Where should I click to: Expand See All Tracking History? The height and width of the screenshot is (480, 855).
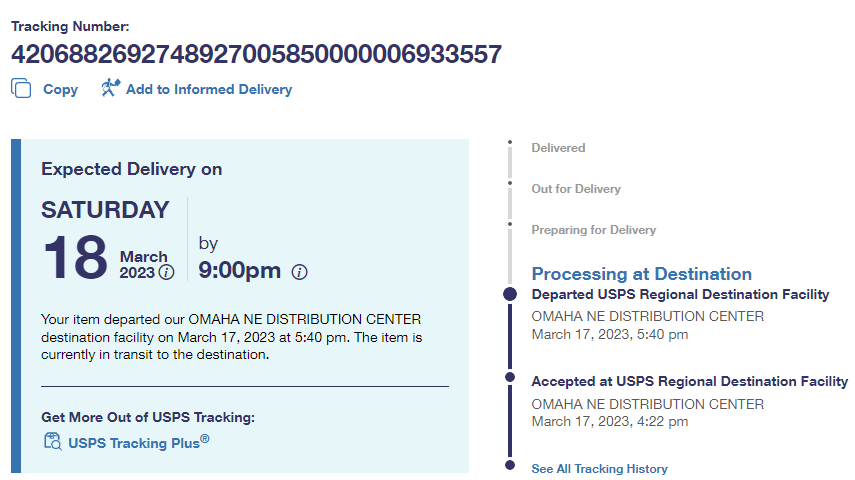tap(599, 468)
